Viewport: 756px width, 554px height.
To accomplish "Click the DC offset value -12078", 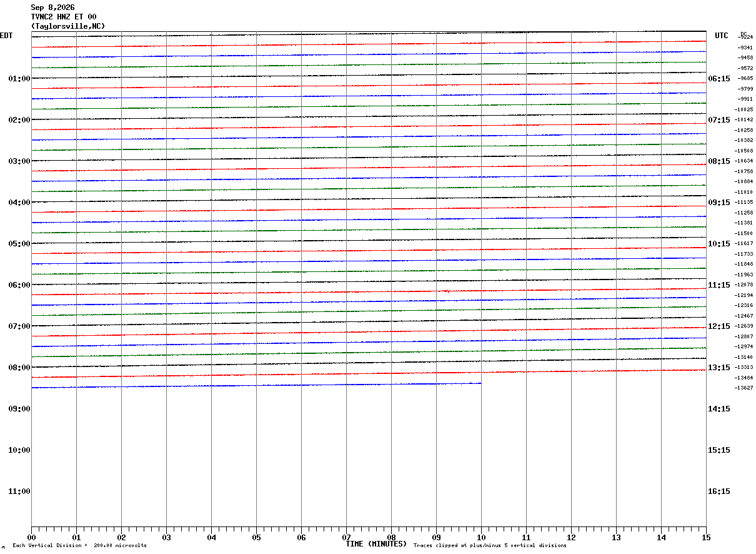I will 744,285.
